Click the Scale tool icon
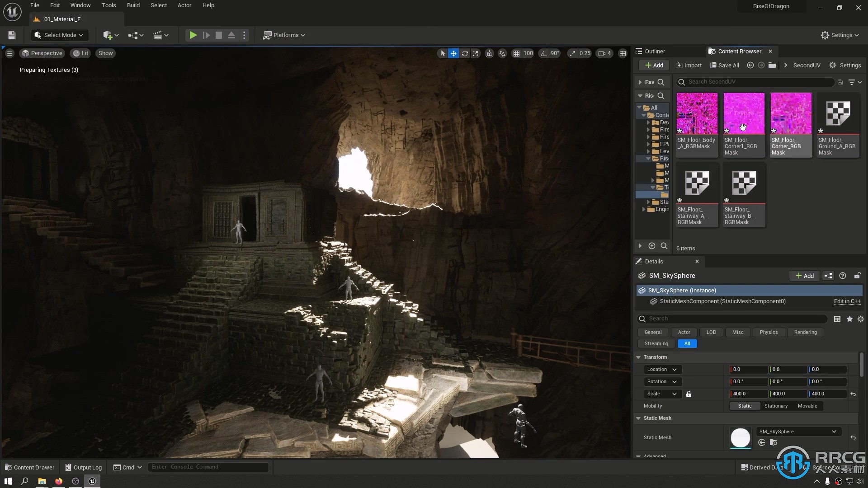Image resolution: width=868 pixels, height=488 pixels. [476, 53]
